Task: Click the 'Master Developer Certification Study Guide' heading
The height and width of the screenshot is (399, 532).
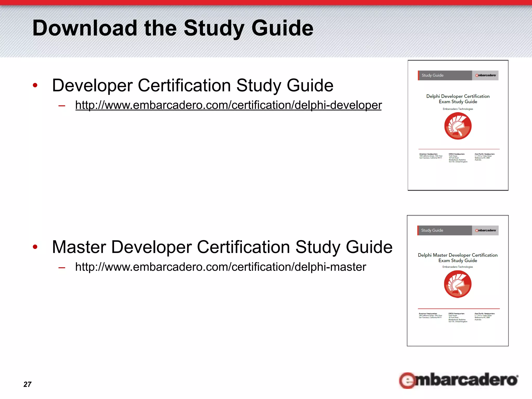Action: pos(222,247)
